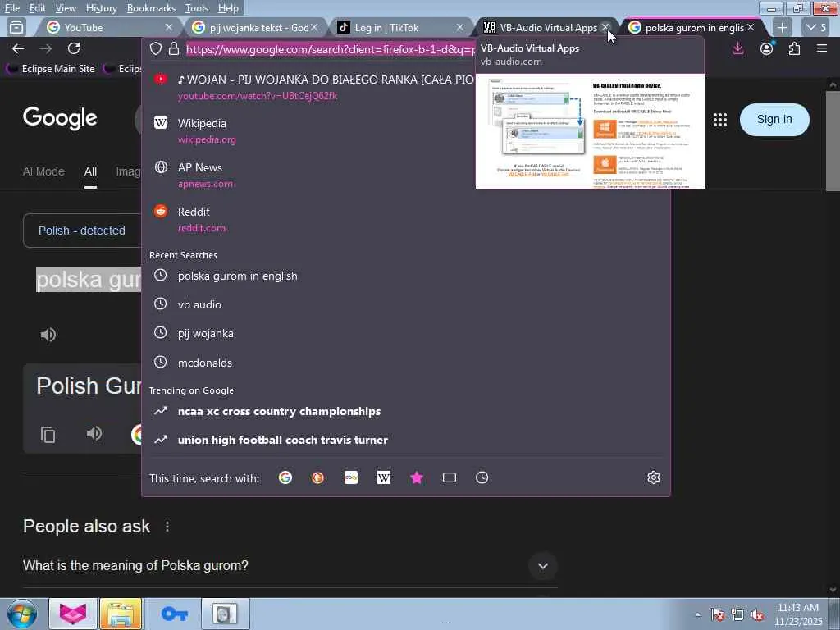Close the YouTube tab
Viewport: 840px width, 630px height.
pyautogui.click(x=169, y=27)
